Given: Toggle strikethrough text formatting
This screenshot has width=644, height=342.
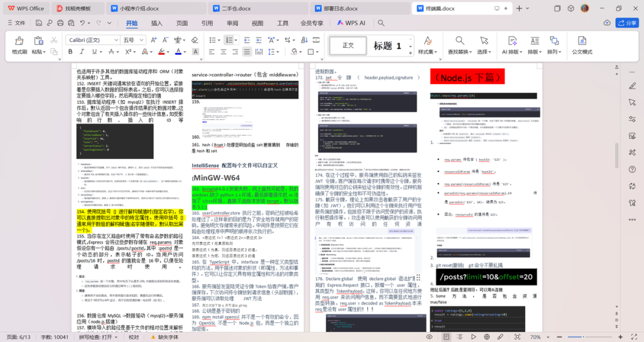Looking at the screenshot, I should [111, 52].
